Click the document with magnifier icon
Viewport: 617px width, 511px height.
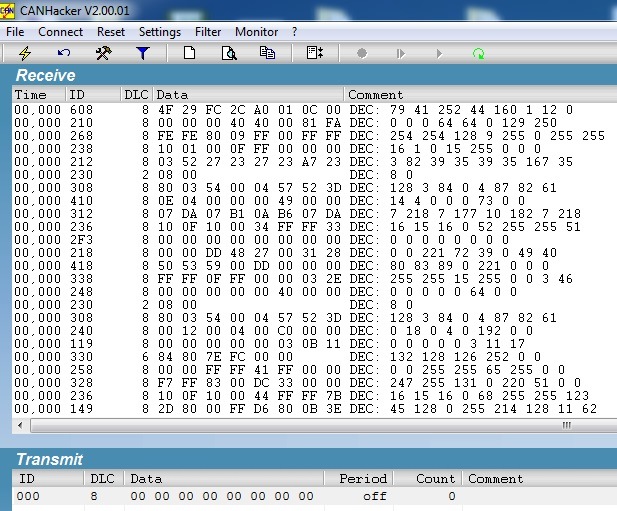[x=229, y=53]
